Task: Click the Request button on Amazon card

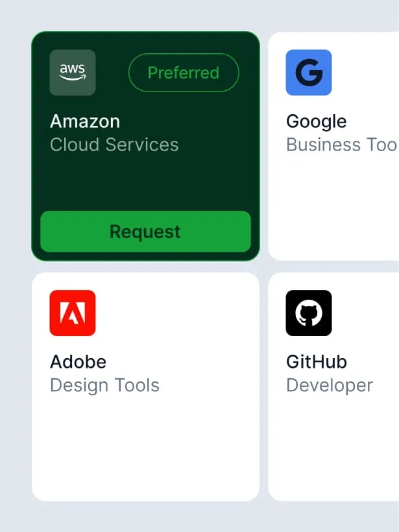Action: pyautogui.click(x=145, y=232)
